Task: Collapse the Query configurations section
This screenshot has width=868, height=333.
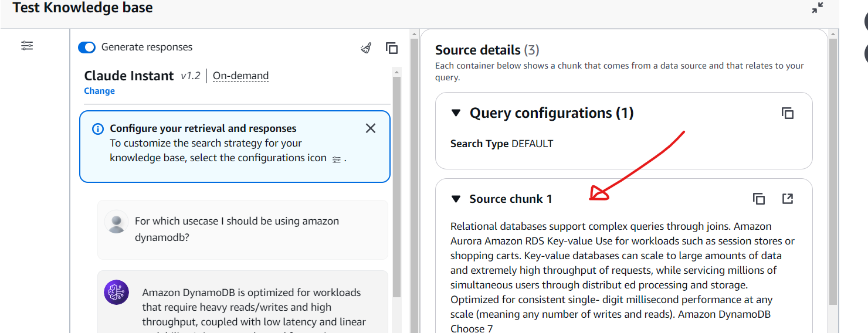Action: point(456,113)
